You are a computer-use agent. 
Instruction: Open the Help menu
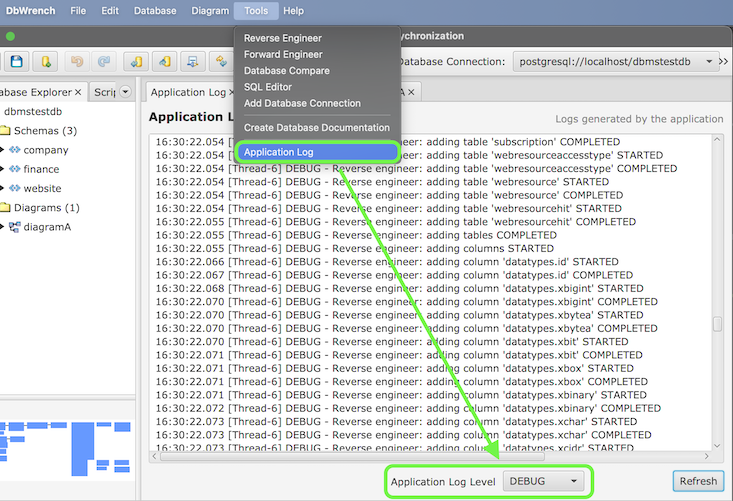click(294, 11)
